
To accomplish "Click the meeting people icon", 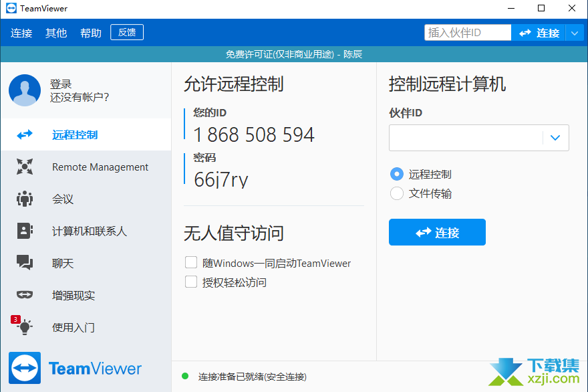I will pos(25,199).
